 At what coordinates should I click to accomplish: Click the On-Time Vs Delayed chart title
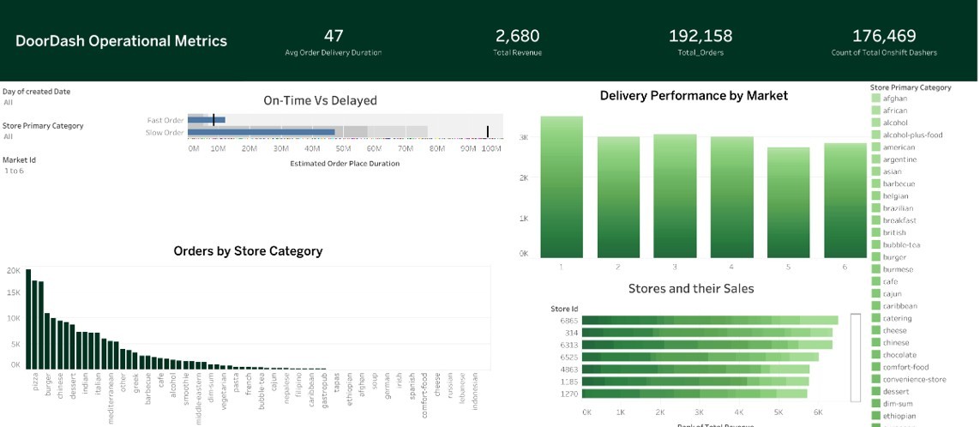pyautogui.click(x=320, y=100)
